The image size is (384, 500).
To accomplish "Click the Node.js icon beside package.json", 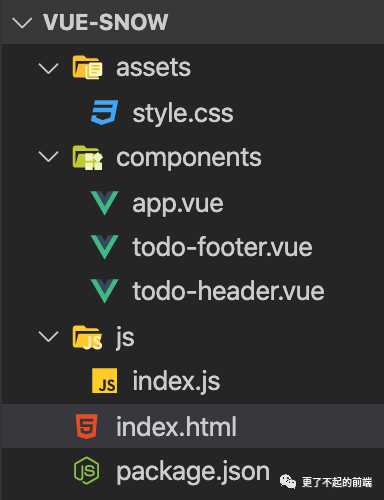I will [87, 471].
